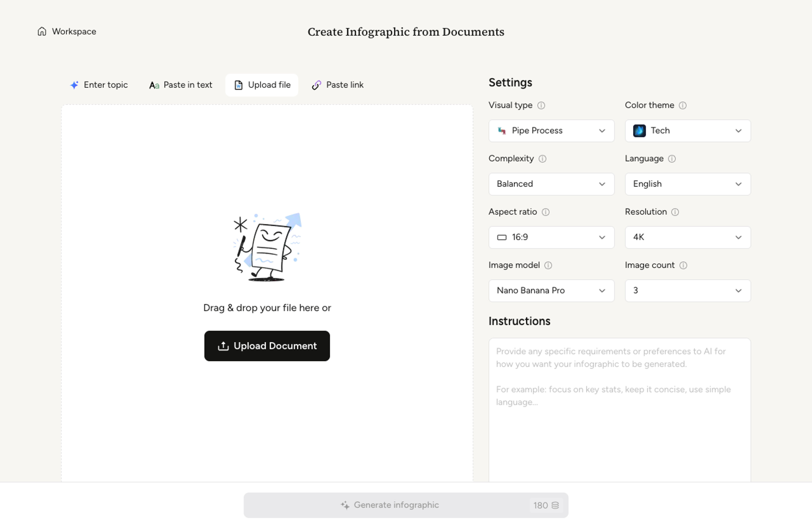
Task: Switch to the Paste link tab
Action: pyautogui.click(x=337, y=85)
